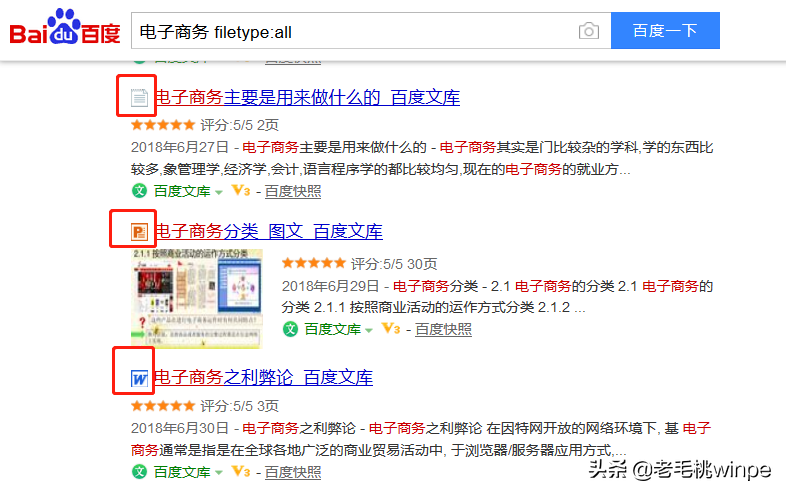Open result 电子商务之利弊论_百度文库
Viewport: 786px width, 494px height.
(x=263, y=377)
